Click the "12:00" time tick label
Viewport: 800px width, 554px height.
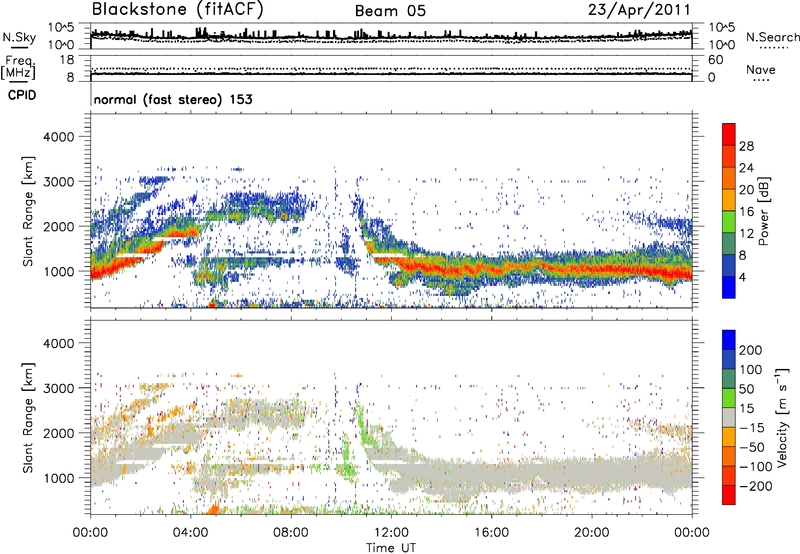pyautogui.click(x=391, y=533)
